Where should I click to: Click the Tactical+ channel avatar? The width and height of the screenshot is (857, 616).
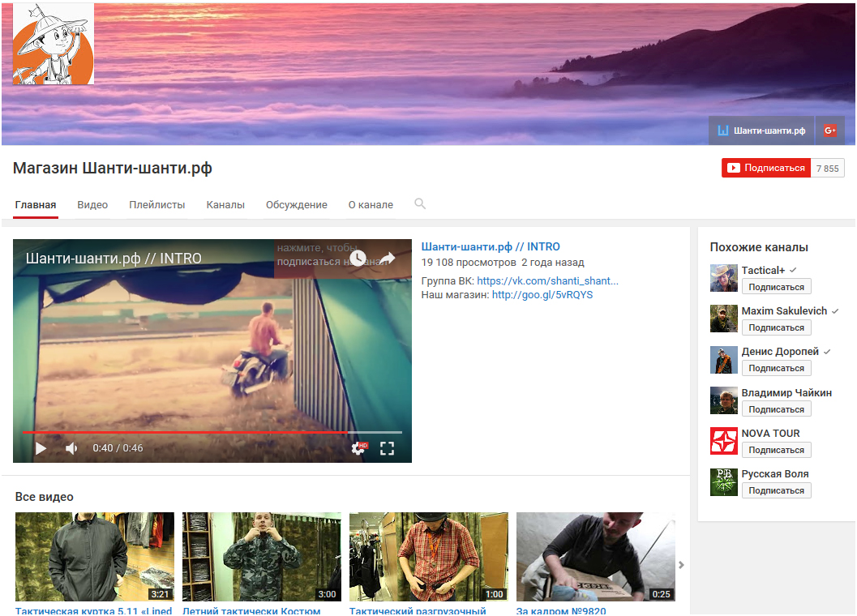point(724,278)
